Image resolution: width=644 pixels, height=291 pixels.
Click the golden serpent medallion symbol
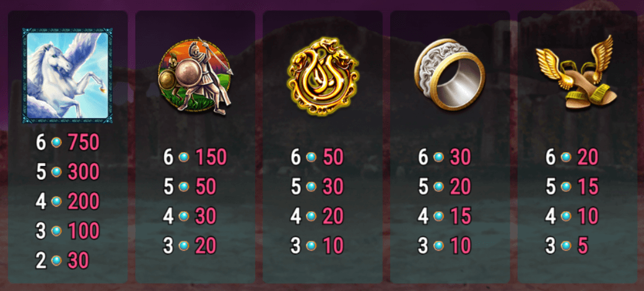pos(323,77)
